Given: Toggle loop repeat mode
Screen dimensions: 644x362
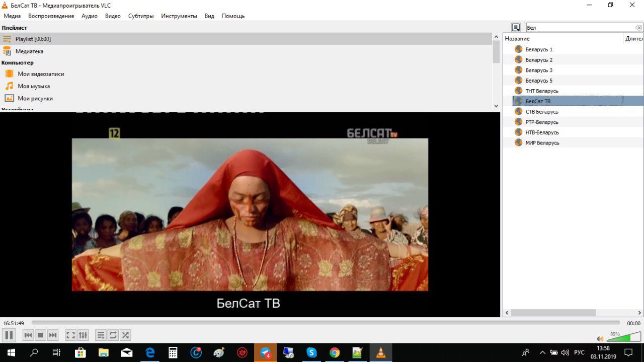Looking at the screenshot, I should point(113,335).
